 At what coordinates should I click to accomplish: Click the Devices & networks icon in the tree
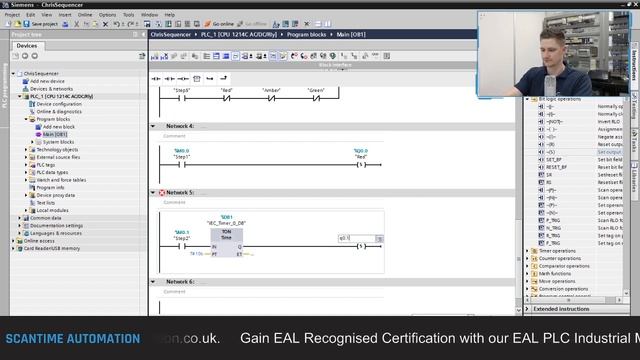tap(26, 89)
